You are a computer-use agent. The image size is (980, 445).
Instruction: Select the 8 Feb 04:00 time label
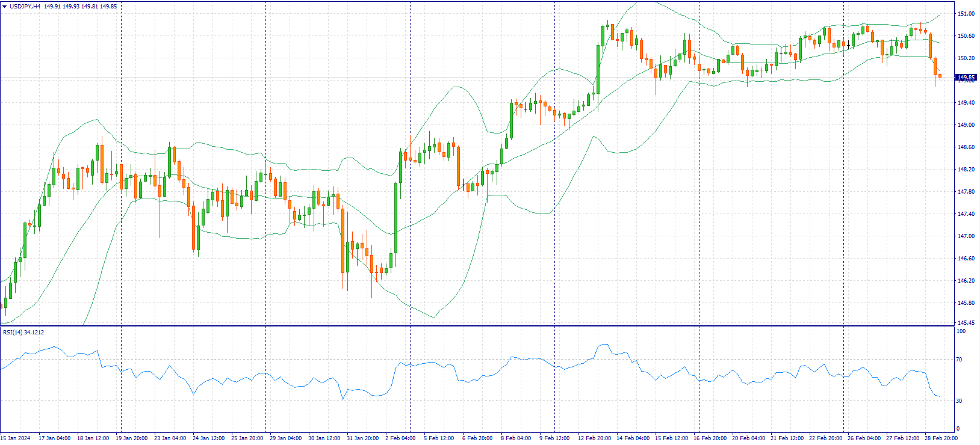point(516,438)
